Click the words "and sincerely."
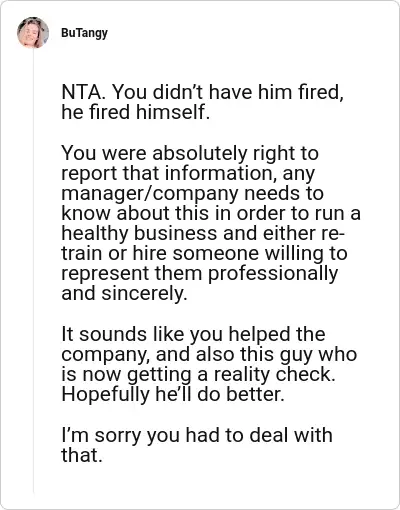 (x=125, y=294)
